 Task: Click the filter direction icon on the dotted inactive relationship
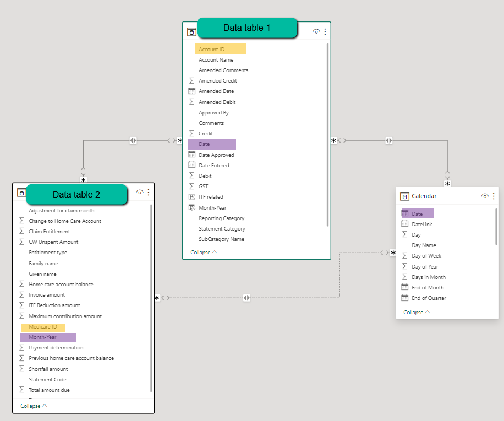click(246, 298)
